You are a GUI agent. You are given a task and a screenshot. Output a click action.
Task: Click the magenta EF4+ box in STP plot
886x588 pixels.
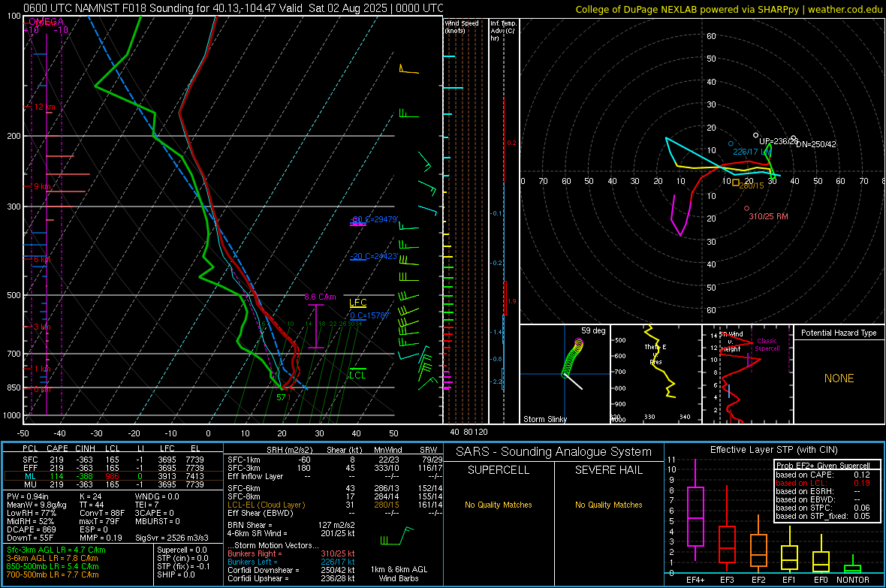[695, 516]
